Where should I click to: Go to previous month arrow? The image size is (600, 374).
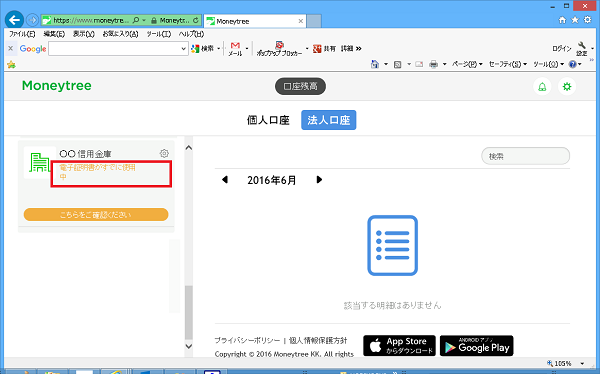click(x=225, y=180)
